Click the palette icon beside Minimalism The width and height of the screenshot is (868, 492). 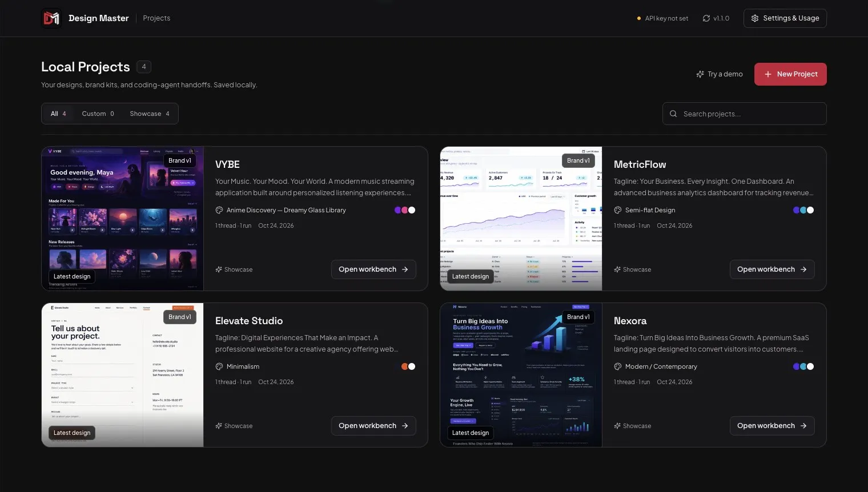[x=219, y=366]
